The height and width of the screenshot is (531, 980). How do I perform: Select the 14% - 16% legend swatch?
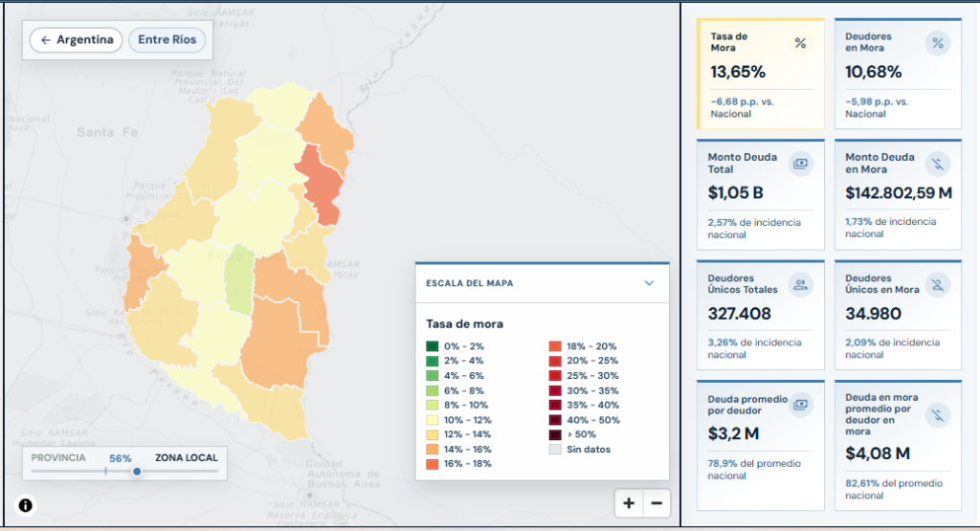click(432, 449)
